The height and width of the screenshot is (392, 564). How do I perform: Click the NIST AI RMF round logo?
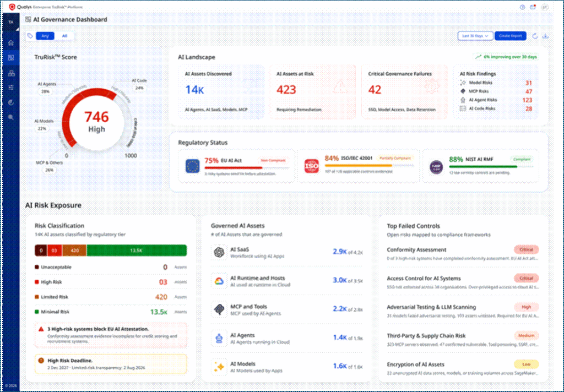[436, 167]
